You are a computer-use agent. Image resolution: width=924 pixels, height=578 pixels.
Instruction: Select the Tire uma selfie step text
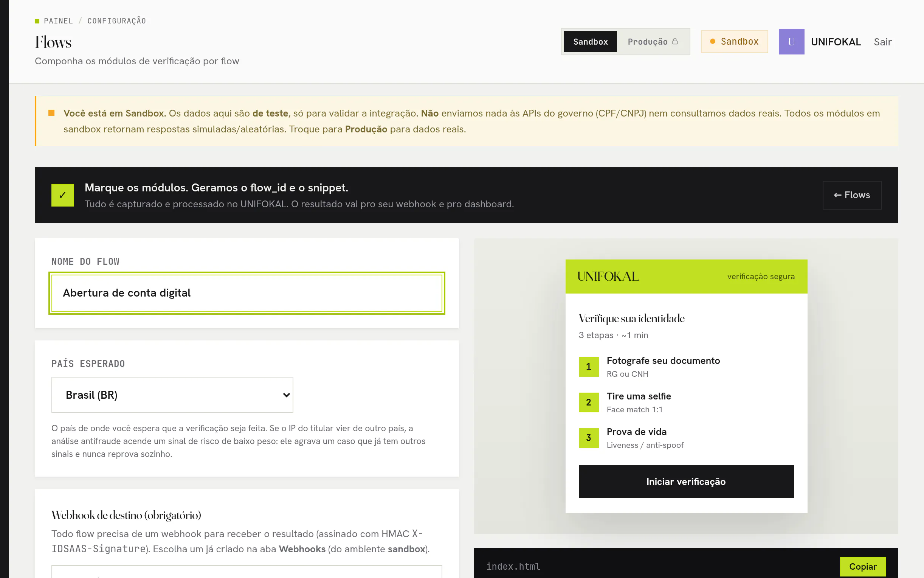(x=639, y=396)
